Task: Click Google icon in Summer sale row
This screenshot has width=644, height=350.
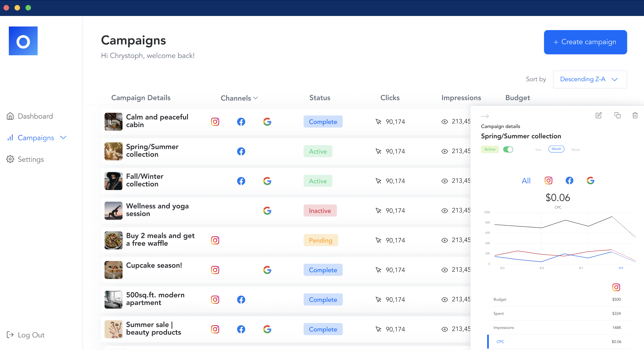Action: pyautogui.click(x=267, y=329)
